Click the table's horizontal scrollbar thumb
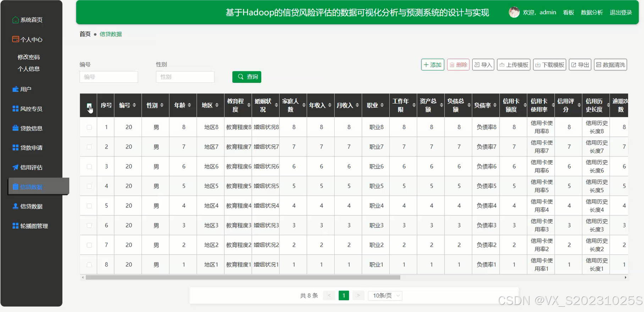The height and width of the screenshot is (312, 644). pos(243,278)
